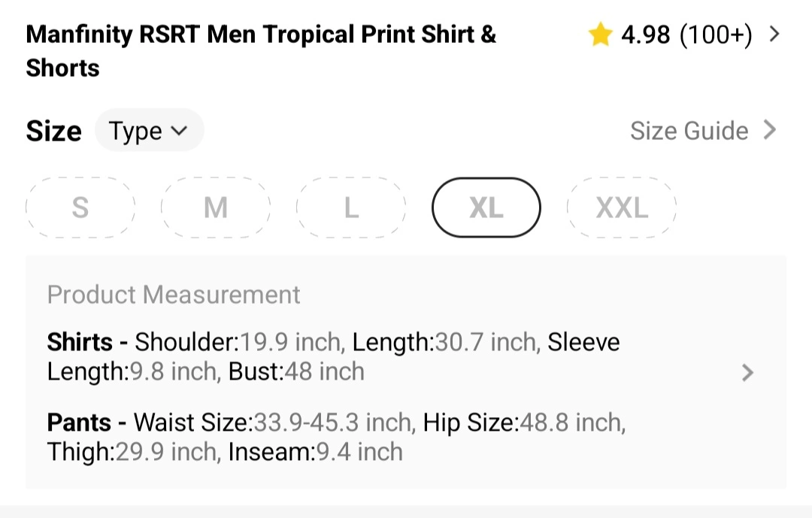Screen dimensions: 812x518
Task: Tap the Shirts measurement line
Action: (333, 357)
